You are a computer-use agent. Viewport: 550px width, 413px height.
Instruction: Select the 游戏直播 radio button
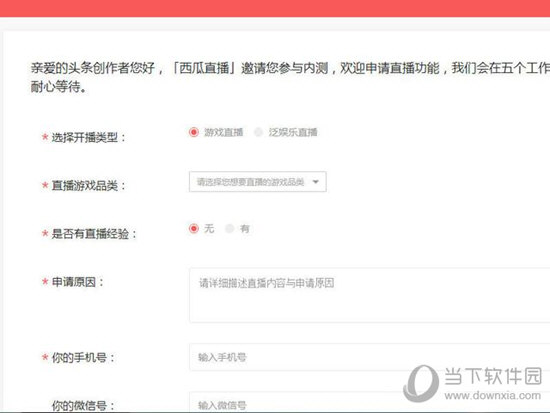tap(194, 132)
